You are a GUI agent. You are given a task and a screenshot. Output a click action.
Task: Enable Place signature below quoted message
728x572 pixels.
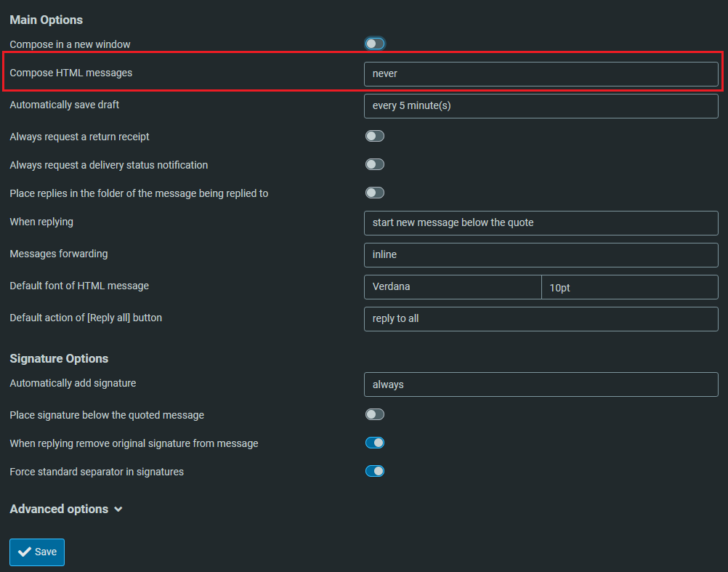point(374,414)
